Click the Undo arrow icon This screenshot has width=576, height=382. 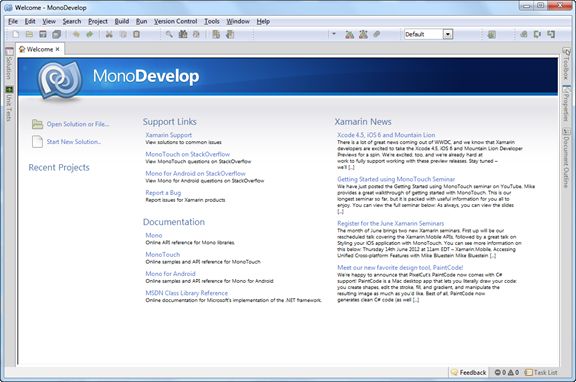(76, 35)
